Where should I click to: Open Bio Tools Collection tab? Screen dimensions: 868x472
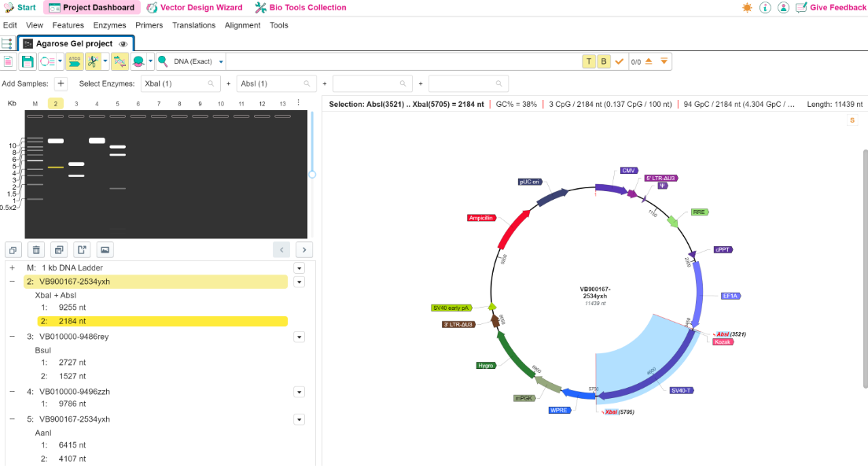[300, 8]
